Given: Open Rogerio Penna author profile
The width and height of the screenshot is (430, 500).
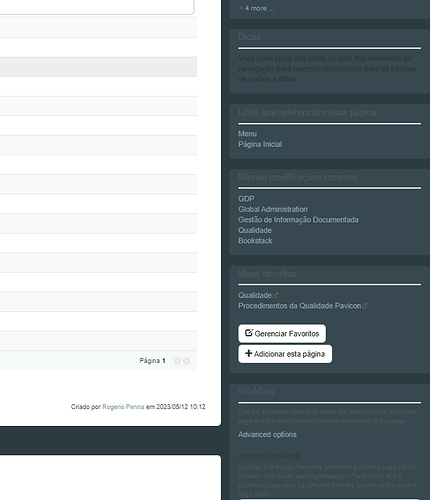Looking at the screenshot, I should pos(123,407).
